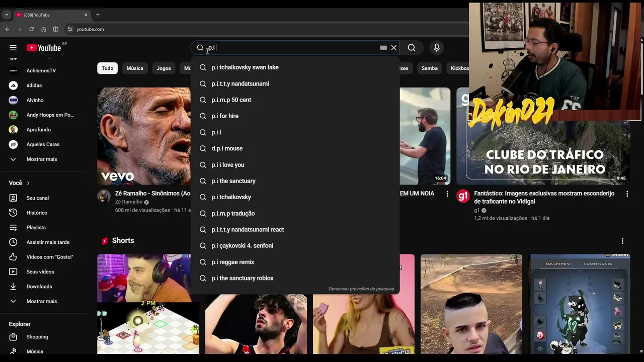This screenshot has width=644, height=362.
Task: View site information icon in address bar
Action: pyautogui.click(x=70, y=29)
